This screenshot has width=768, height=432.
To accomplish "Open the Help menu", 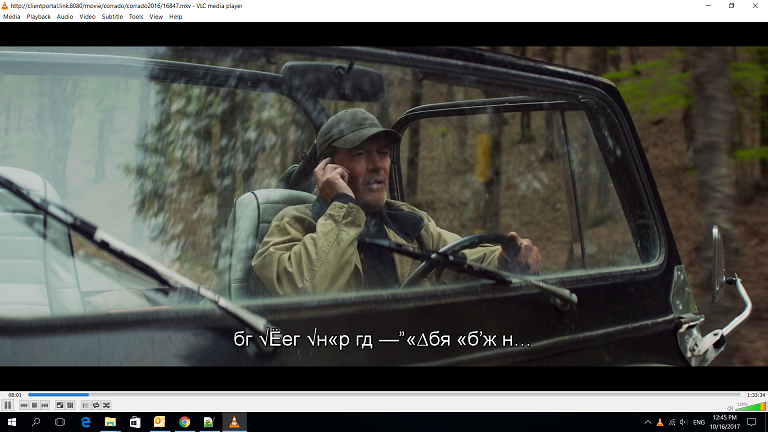I will click(175, 17).
